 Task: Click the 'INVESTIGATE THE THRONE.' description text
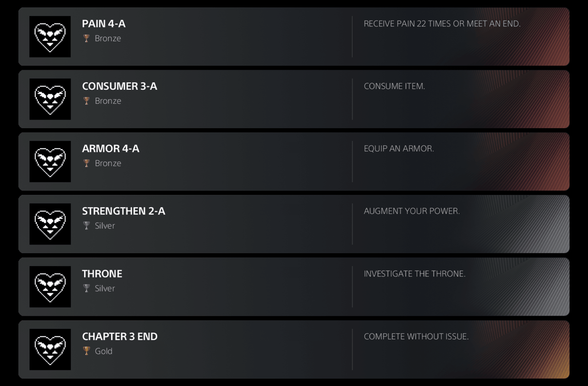point(414,273)
